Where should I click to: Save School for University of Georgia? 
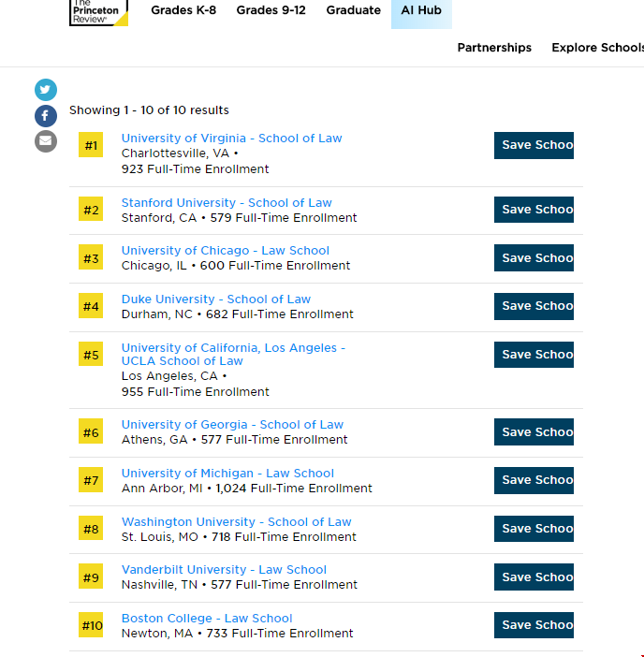(x=534, y=432)
